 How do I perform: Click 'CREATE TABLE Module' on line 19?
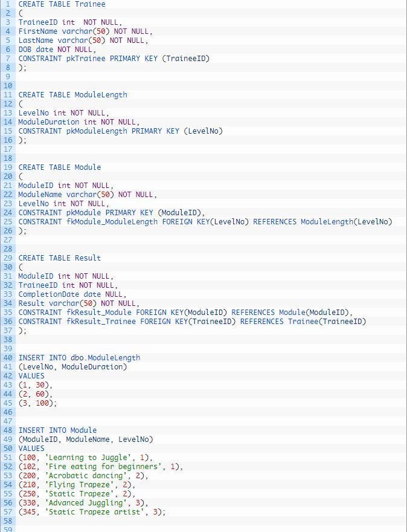point(60,167)
